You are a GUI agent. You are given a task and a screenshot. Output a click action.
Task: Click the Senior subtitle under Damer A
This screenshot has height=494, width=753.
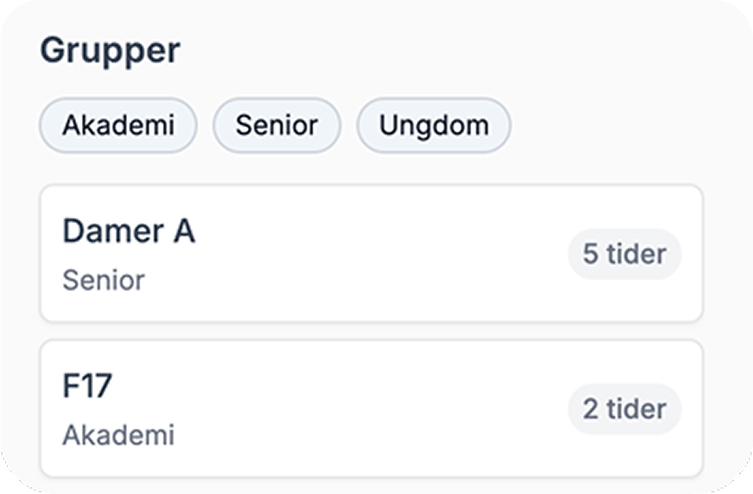pyautogui.click(x=103, y=280)
